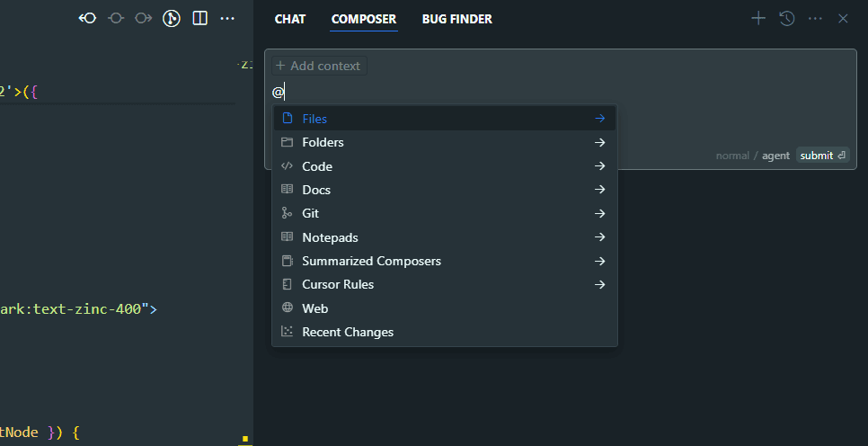
Task: Click the submit button
Action: [822, 156]
